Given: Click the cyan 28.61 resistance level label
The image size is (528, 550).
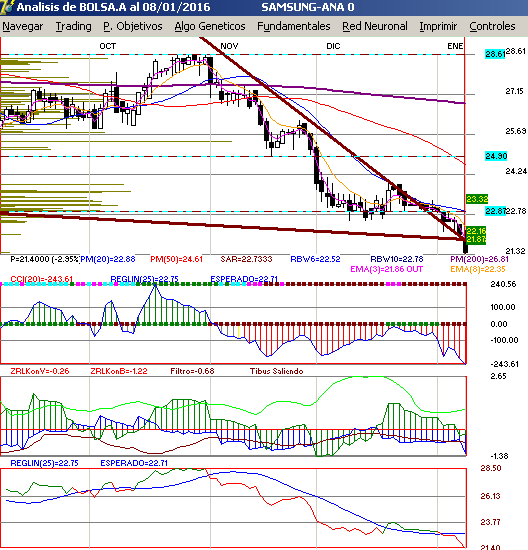Looking at the screenshot, I should click(495, 54).
